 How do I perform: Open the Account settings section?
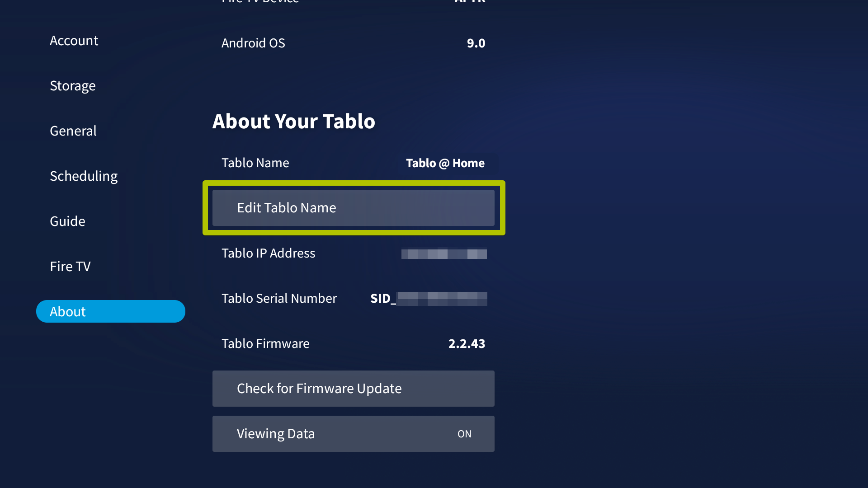tap(74, 41)
